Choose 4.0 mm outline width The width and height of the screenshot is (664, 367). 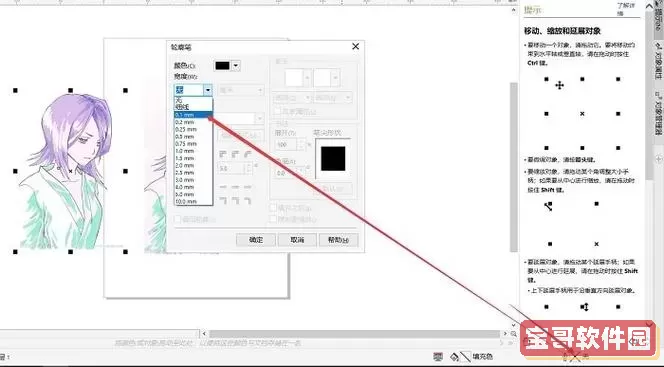[193, 187]
